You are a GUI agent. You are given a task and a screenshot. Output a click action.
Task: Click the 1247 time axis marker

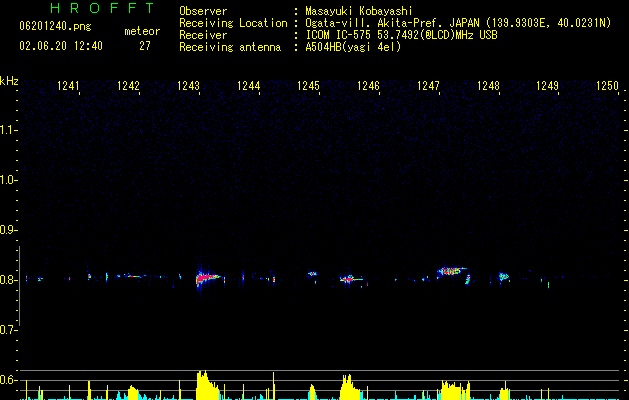pyautogui.click(x=428, y=86)
